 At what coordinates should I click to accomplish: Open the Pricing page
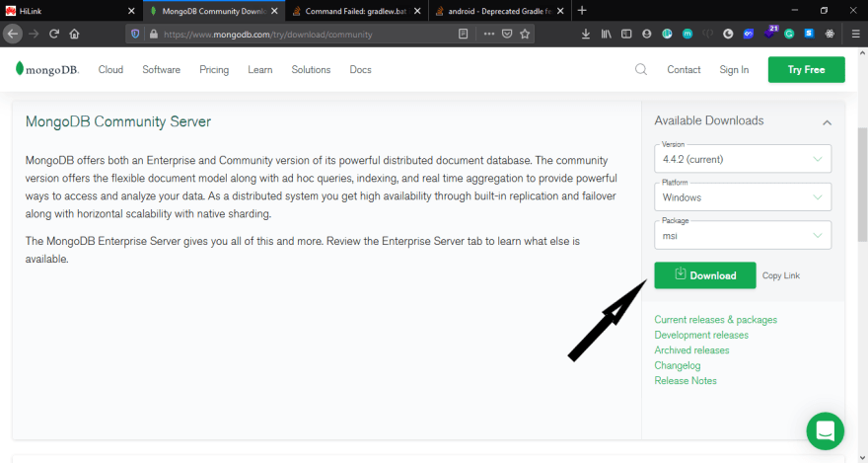point(214,70)
